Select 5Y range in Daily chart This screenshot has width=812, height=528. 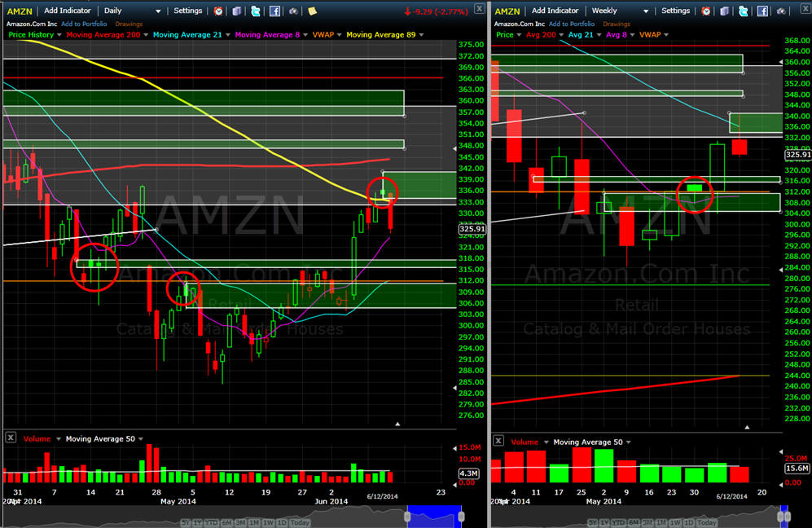pos(186,522)
